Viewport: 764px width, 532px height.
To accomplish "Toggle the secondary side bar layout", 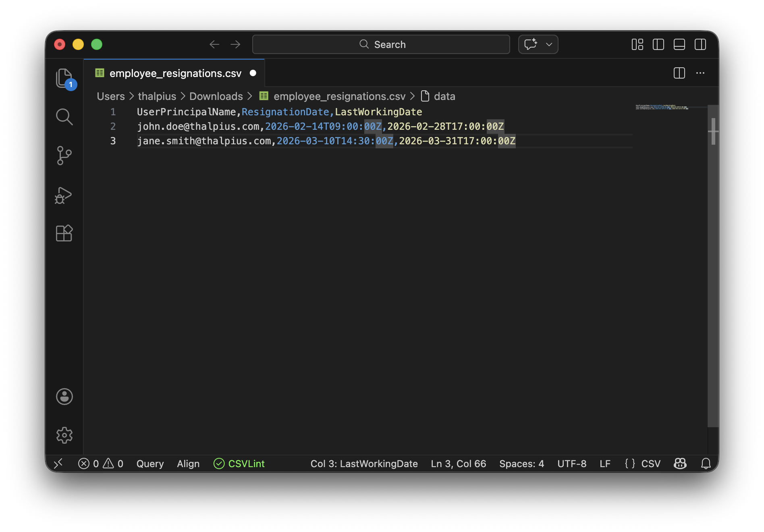I will tap(700, 44).
